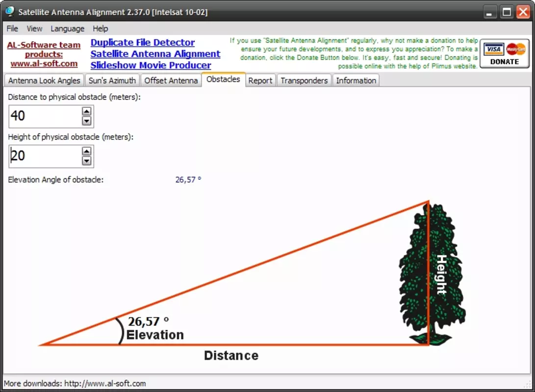Image resolution: width=535 pixels, height=392 pixels.
Task: Go to the Transponders tab
Action: [x=304, y=80]
